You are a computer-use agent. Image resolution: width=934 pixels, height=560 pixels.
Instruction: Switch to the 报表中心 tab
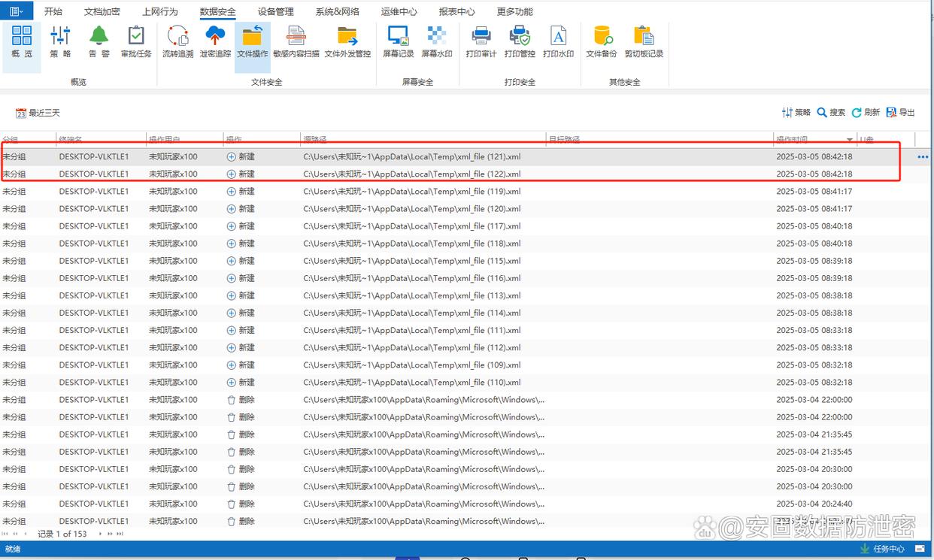click(456, 12)
